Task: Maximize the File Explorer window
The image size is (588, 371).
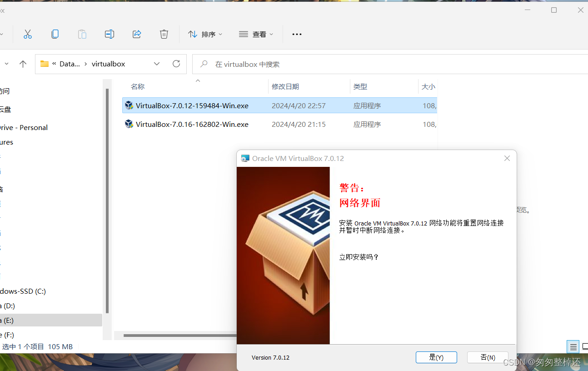Action: click(554, 10)
